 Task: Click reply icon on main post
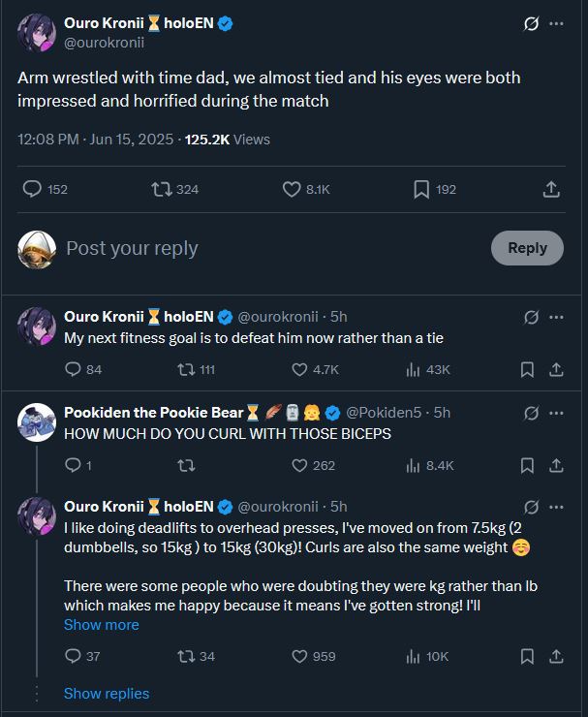[x=32, y=189]
